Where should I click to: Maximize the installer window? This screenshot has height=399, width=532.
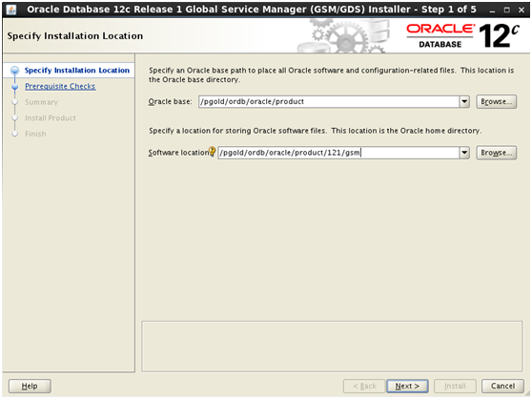(506, 10)
